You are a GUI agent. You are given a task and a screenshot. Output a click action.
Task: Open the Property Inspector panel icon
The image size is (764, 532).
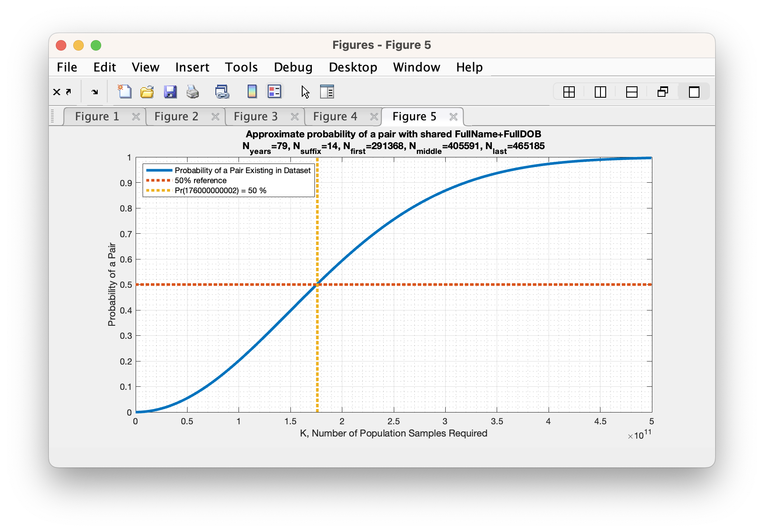click(327, 92)
